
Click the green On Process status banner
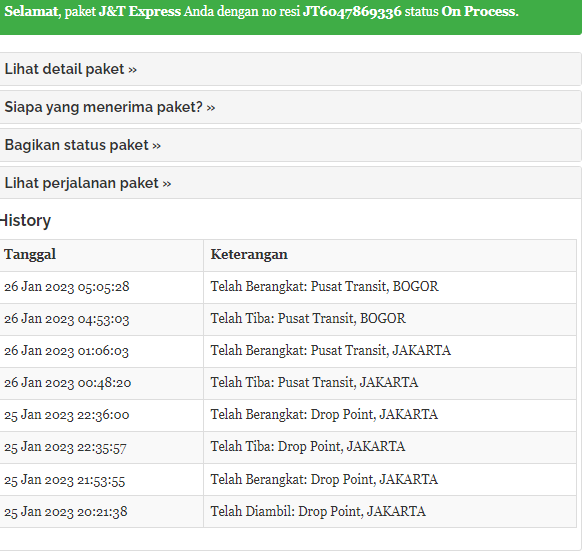[291, 17]
